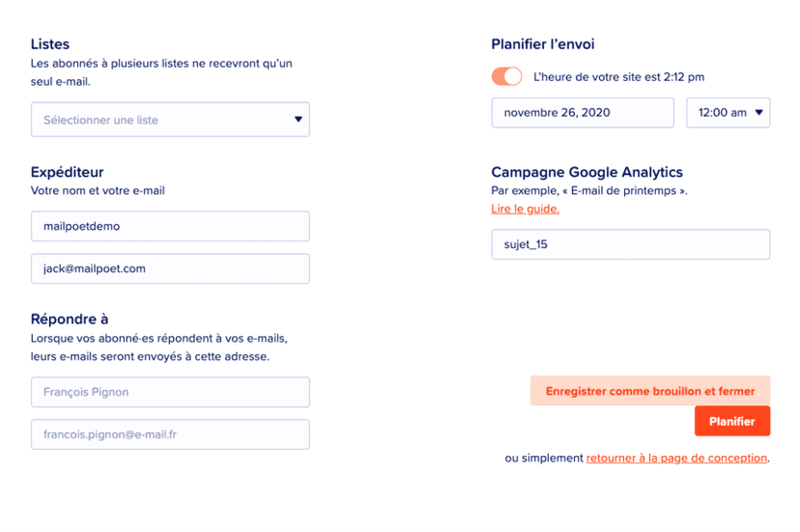The height and width of the screenshot is (532, 800).
Task: Click the sender email field jack@mailpoet.com
Action: tap(170, 268)
